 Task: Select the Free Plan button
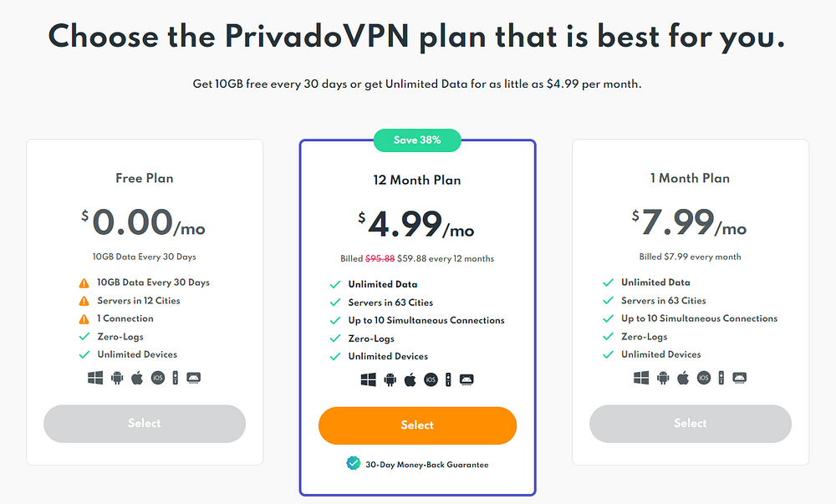[x=145, y=424]
